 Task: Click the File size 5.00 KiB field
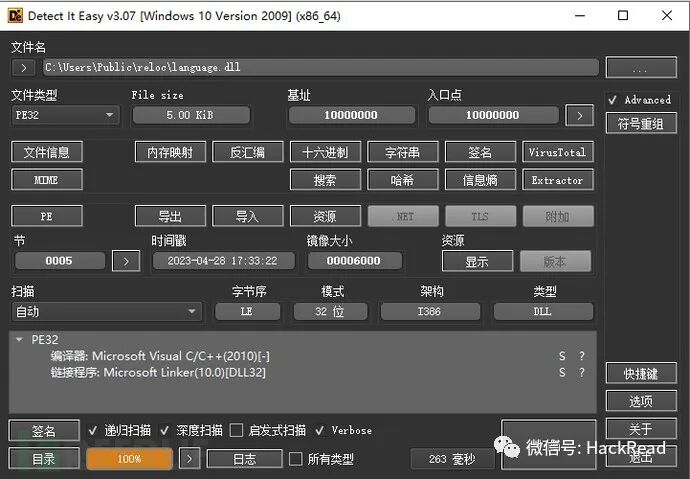click(191, 115)
